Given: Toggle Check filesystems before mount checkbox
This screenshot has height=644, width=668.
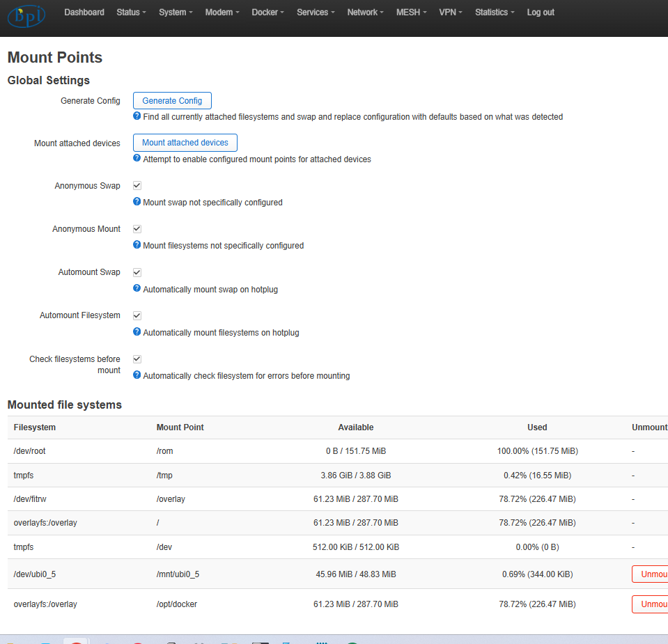Looking at the screenshot, I should pos(137,359).
